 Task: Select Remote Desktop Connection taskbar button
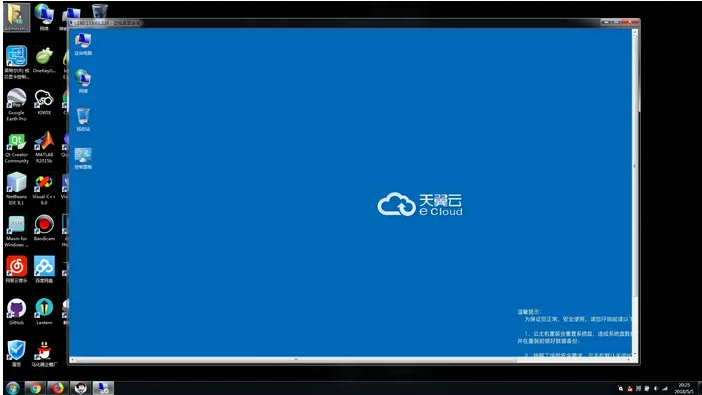(x=103, y=388)
